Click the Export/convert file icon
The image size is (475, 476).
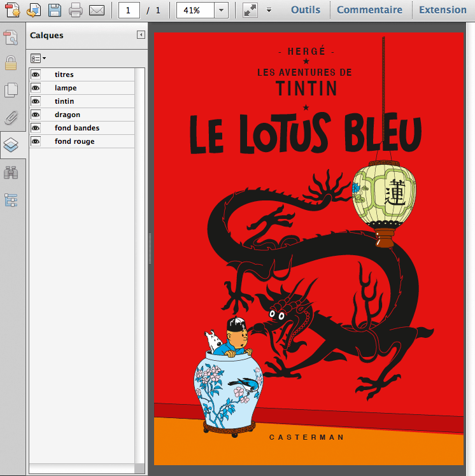34,10
